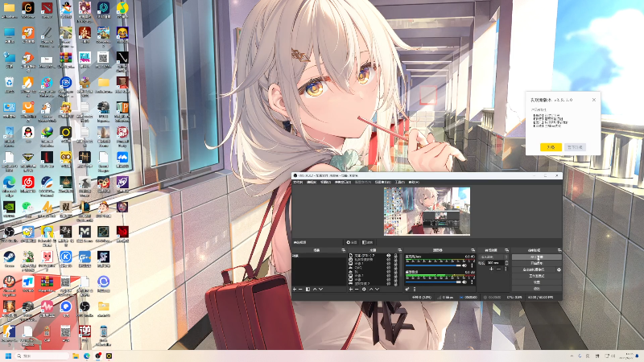Add a new source in OBS Sources dock
Image resolution: width=644 pixels, height=362 pixels.
pos(351,290)
